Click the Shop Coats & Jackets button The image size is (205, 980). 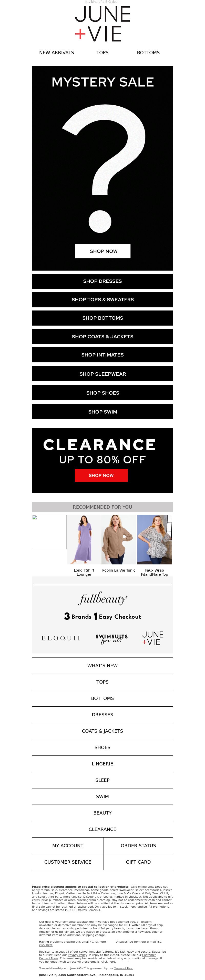pos(102,337)
